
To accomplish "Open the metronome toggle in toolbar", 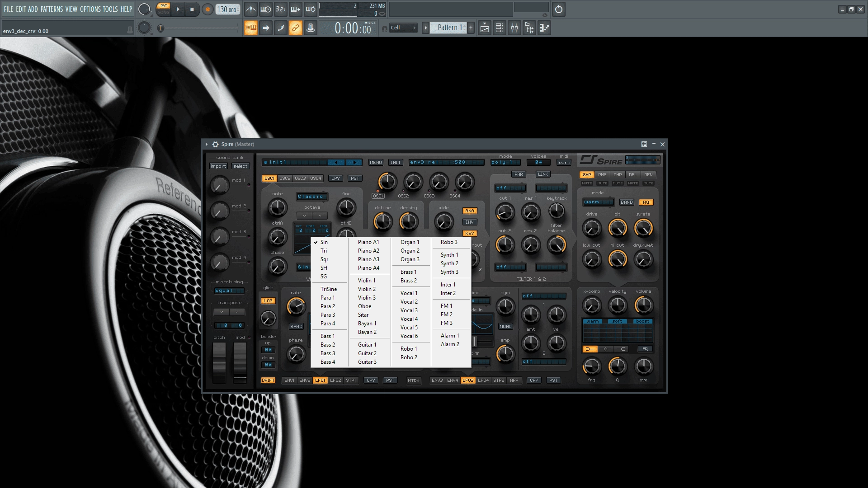I will pyautogui.click(x=251, y=9).
